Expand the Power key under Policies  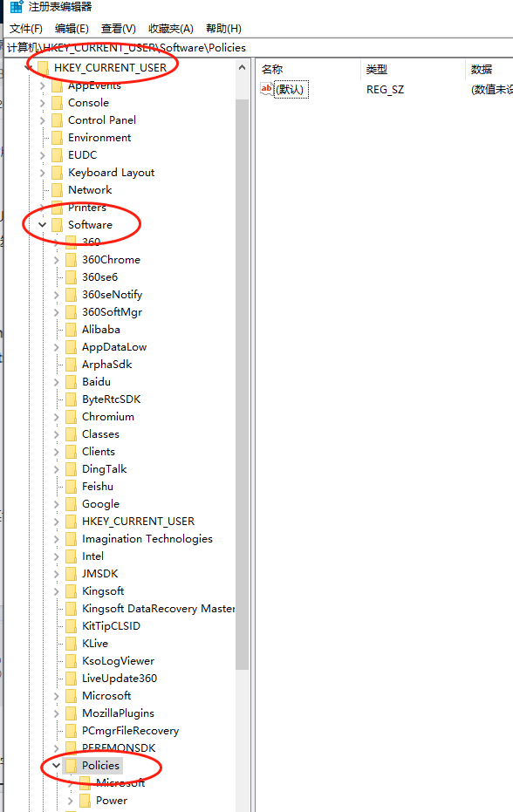click(70, 801)
